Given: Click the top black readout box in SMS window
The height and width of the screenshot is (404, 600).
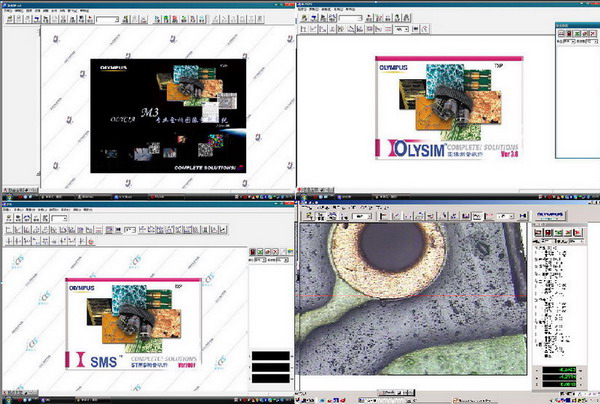Looking at the screenshot, I should (x=270, y=355).
